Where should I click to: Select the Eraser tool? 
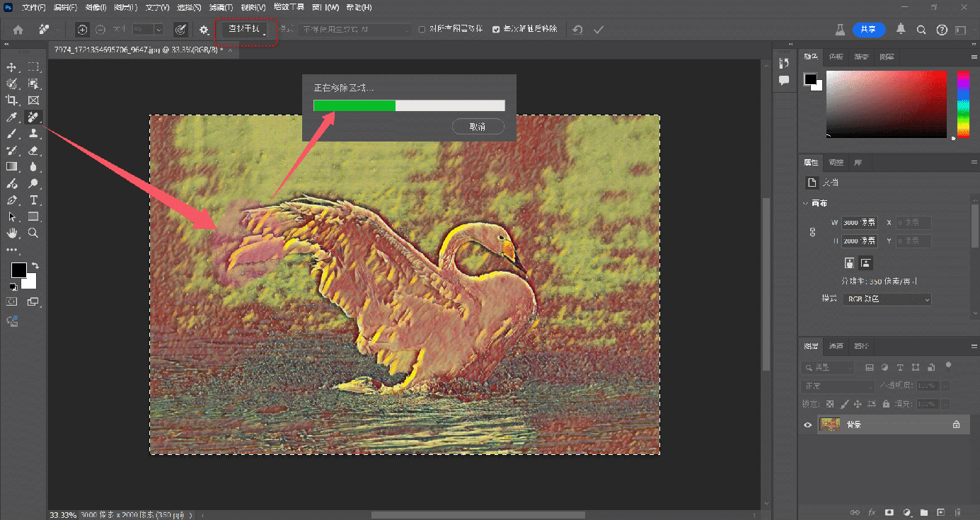click(33, 150)
